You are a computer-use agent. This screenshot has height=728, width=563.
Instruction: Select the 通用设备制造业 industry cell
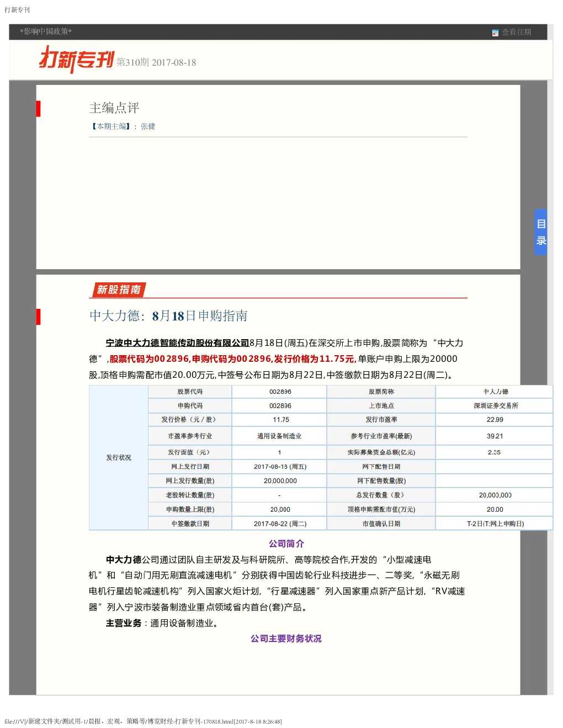(280, 436)
